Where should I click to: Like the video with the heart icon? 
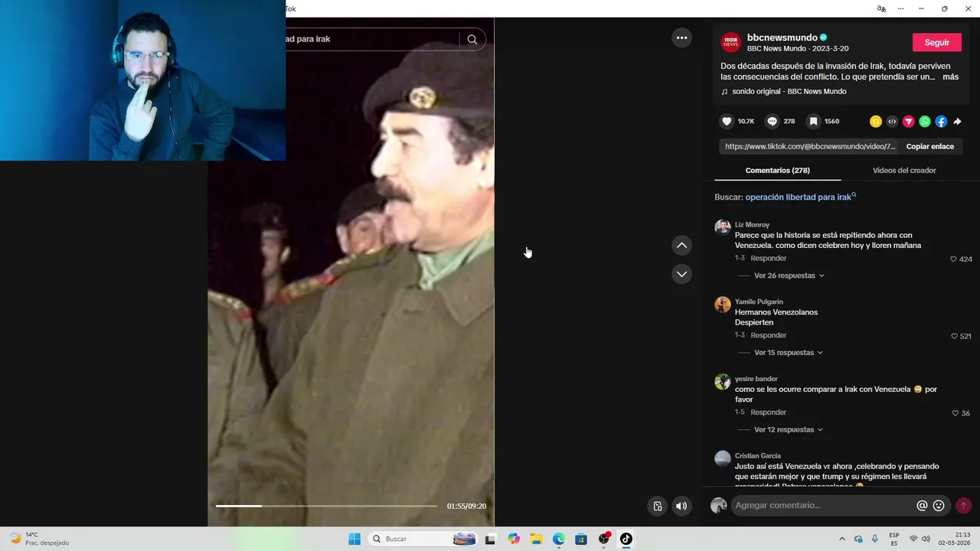(x=727, y=121)
